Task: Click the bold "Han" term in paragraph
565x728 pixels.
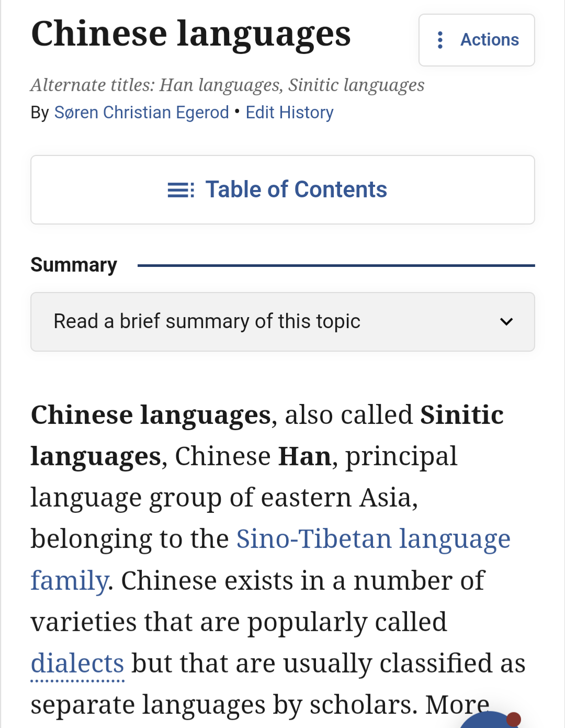Action: coord(304,456)
